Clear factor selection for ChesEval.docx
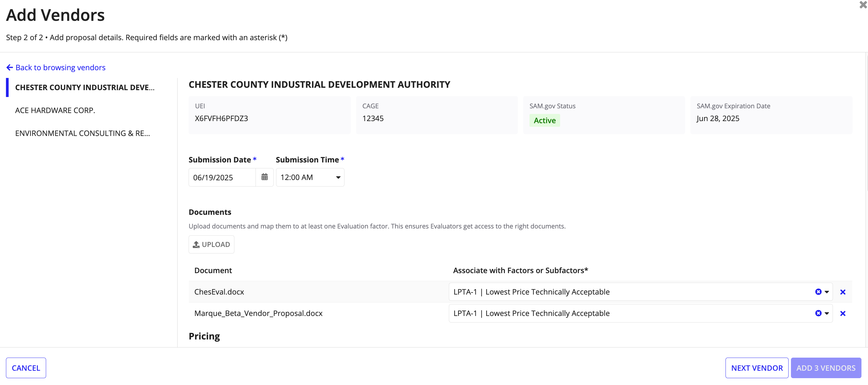 coord(818,292)
